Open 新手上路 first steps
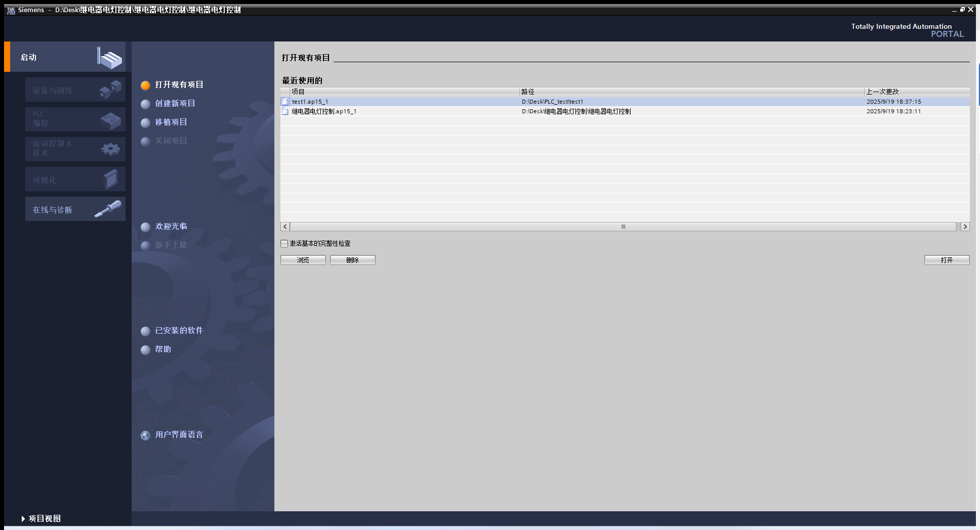 tap(171, 245)
